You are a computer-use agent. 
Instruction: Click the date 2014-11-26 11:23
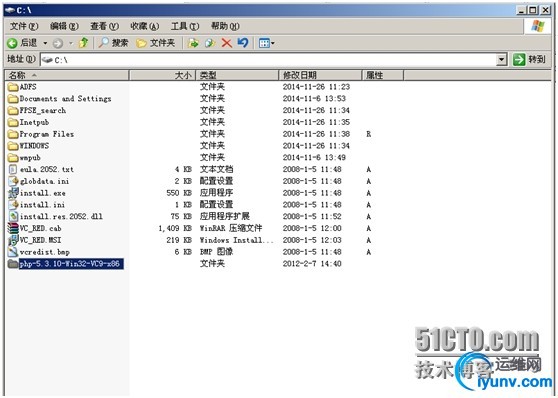(x=316, y=87)
